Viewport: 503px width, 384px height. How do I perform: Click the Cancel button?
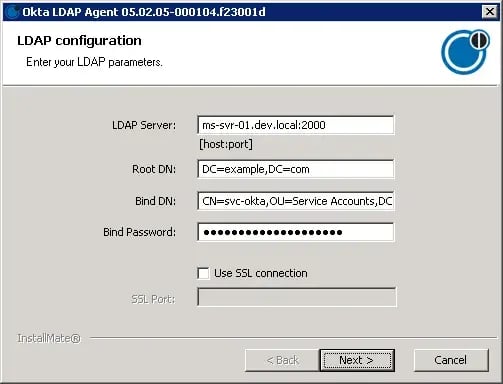click(x=451, y=360)
